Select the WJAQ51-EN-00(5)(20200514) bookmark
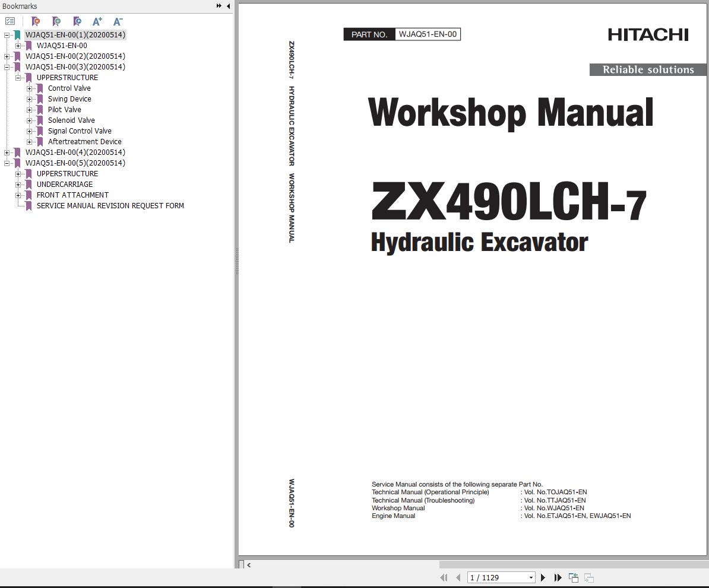709x588 pixels. [75, 163]
